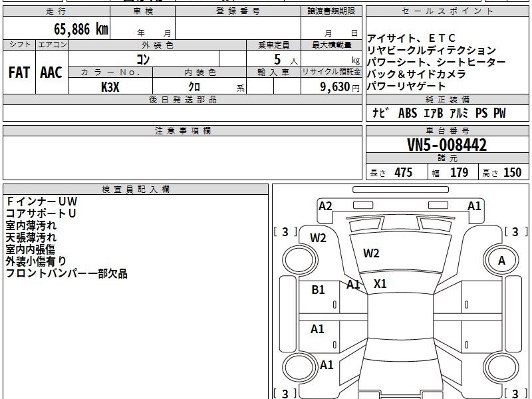
Task: Click the パワーシート、シートヒーター line
Action: (x=436, y=62)
